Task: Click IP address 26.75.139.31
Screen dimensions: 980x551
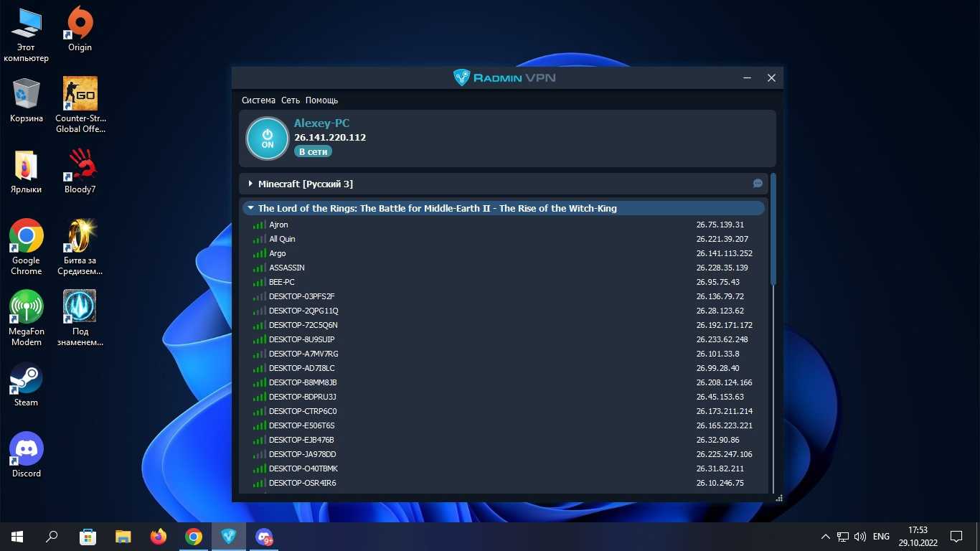Action: coord(720,225)
